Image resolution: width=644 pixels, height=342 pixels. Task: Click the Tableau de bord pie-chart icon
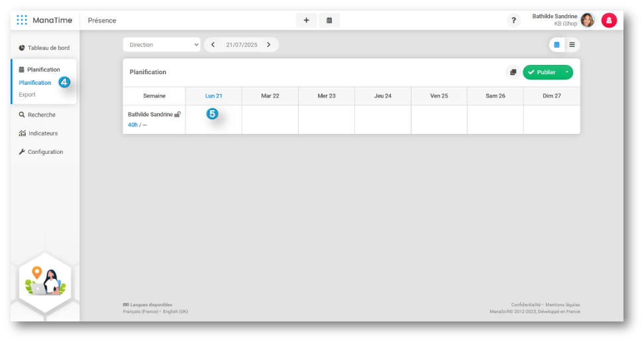(22, 48)
